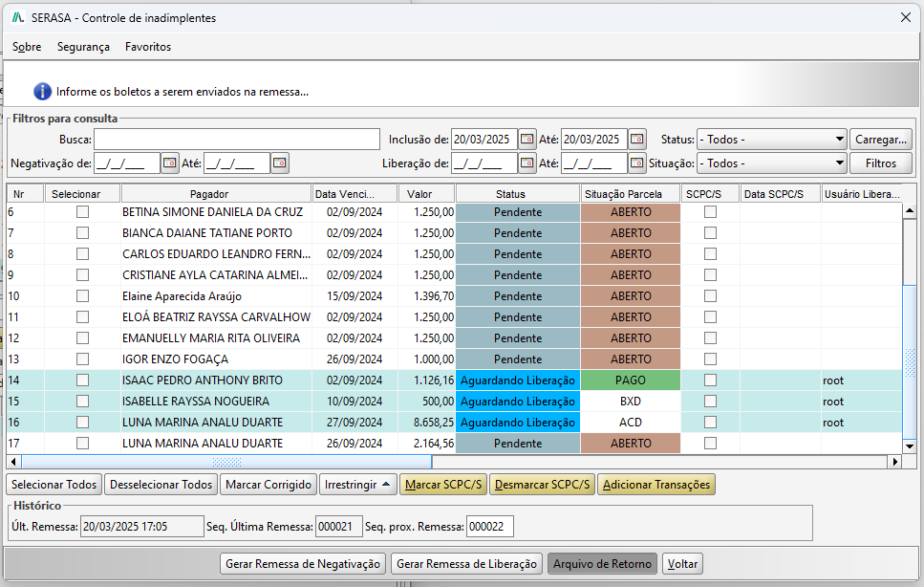The width and height of the screenshot is (924, 587).
Task: Tick Selecionar checkbox for ISABELLE RAYSSA NOGUEIRA
Action: tap(82, 402)
